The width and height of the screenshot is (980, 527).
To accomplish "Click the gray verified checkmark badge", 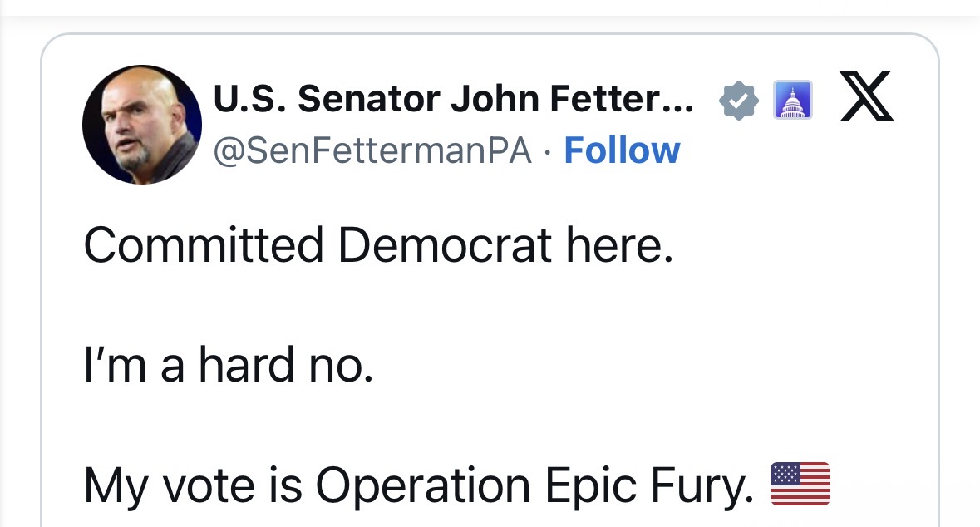I will point(739,100).
